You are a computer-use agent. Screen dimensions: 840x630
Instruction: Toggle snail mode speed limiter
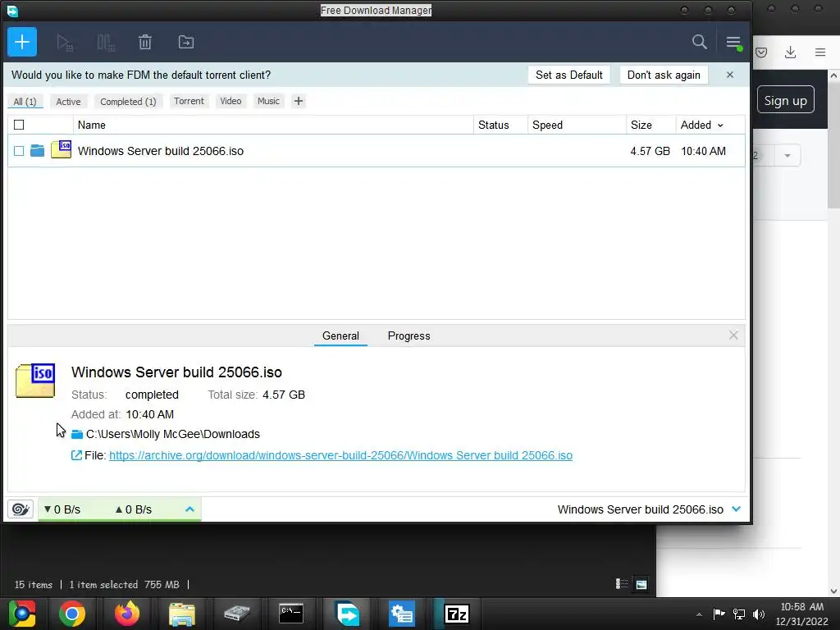[x=21, y=509]
